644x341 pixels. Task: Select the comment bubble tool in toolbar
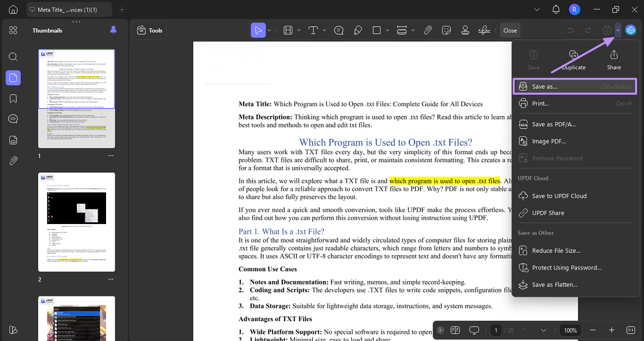(x=339, y=30)
